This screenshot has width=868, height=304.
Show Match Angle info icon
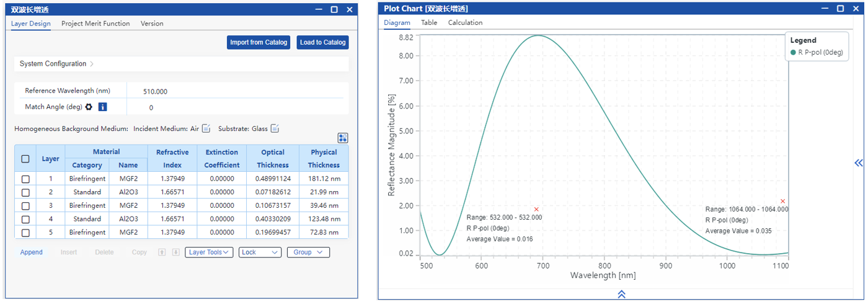103,107
